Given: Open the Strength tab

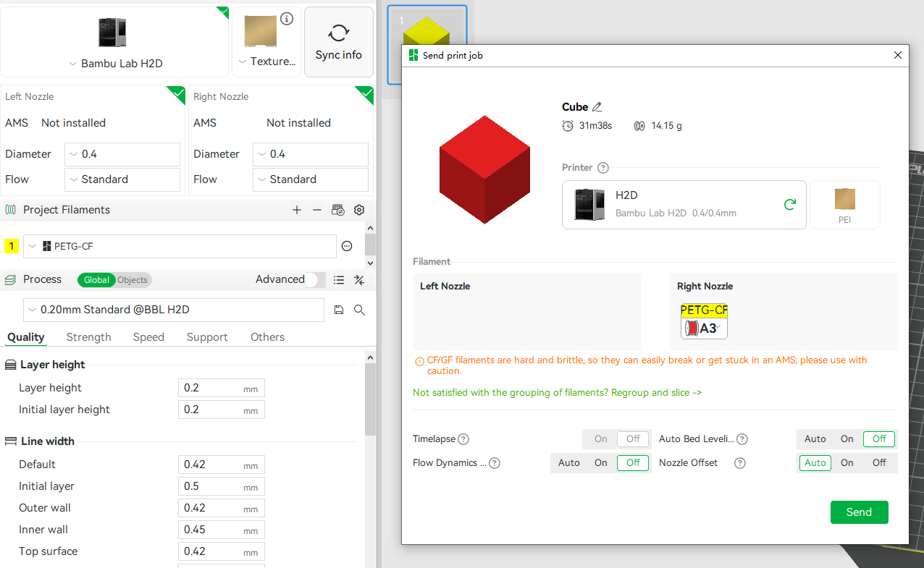Looking at the screenshot, I should (x=89, y=337).
